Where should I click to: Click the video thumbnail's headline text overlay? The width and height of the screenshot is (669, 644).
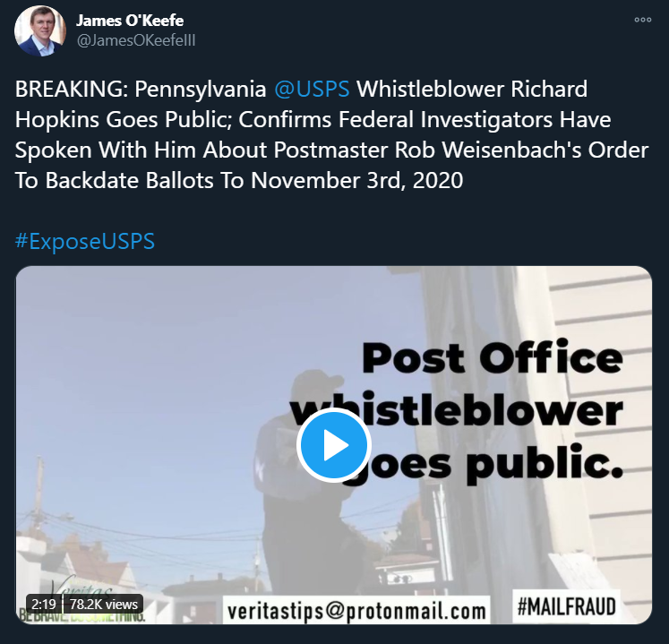(x=457, y=411)
